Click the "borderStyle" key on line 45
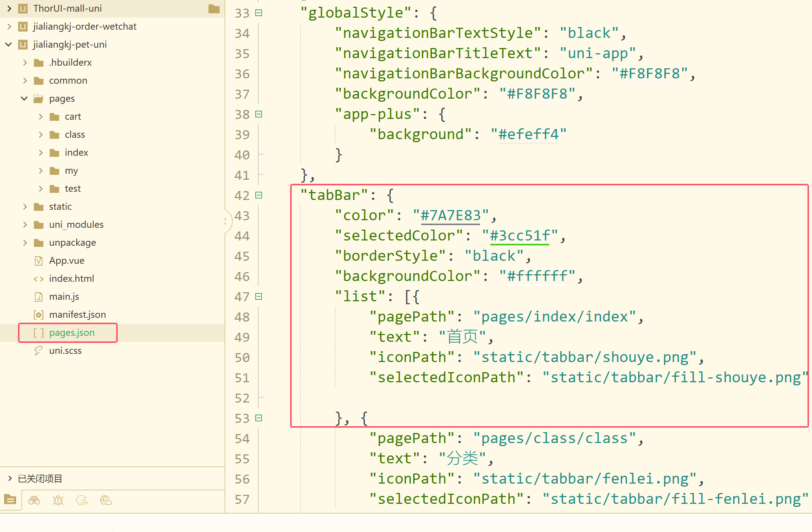812x532 pixels. [x=390, y=256]
